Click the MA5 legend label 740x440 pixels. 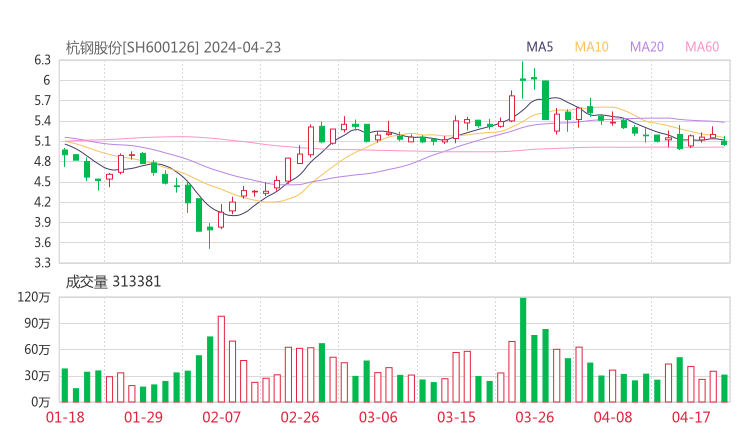(x=539, y=47)
